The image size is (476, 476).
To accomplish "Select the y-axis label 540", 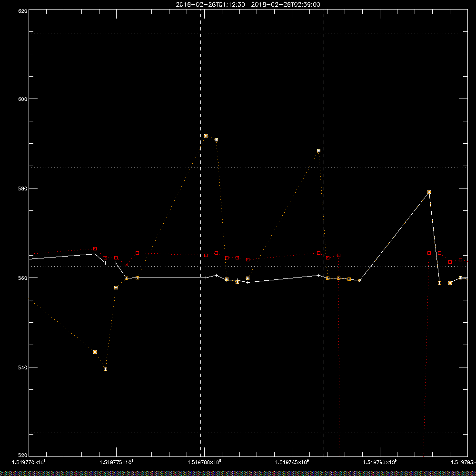I will click(x=23, y=367).
